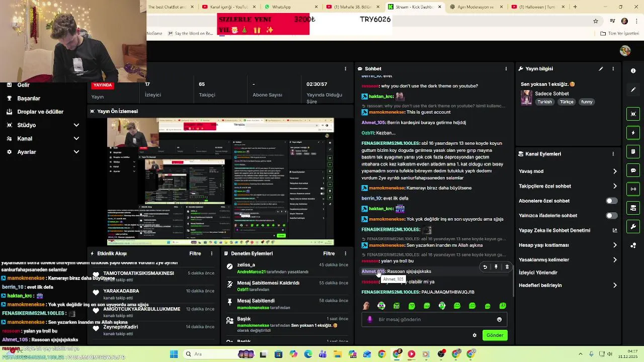Toggle the wrench stream info icon in sidebar
This screenshot has width=644, height=362.
(x=633, y=226)
